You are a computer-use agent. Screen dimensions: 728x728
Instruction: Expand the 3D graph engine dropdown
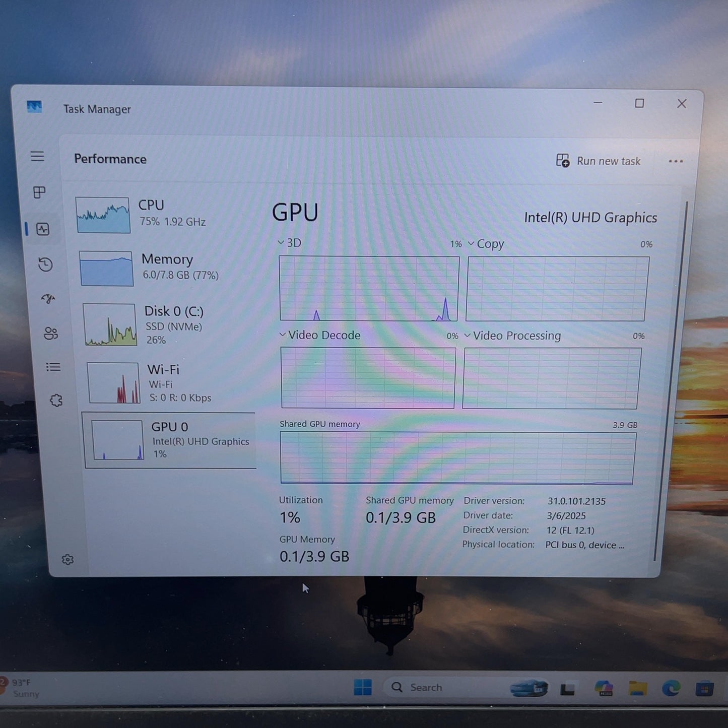point(281,243)
